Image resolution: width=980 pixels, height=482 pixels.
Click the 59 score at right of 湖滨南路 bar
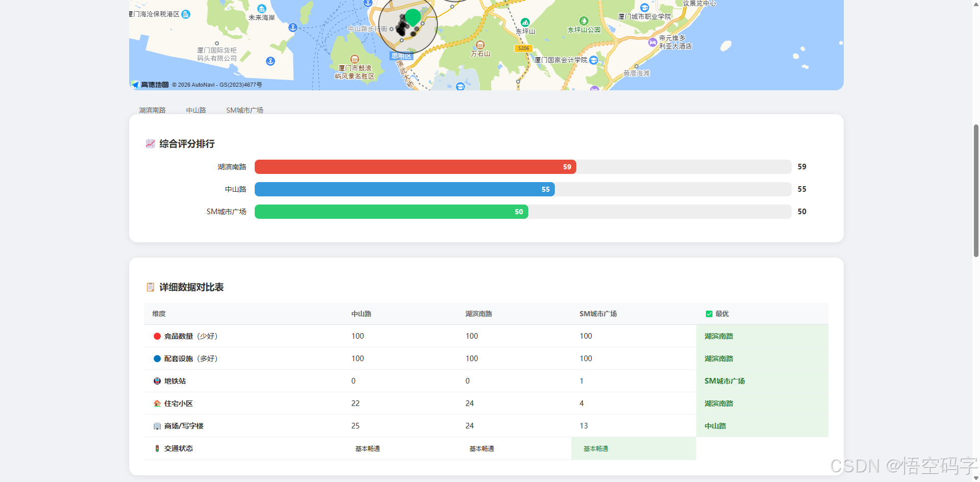[x=802, y=167]
